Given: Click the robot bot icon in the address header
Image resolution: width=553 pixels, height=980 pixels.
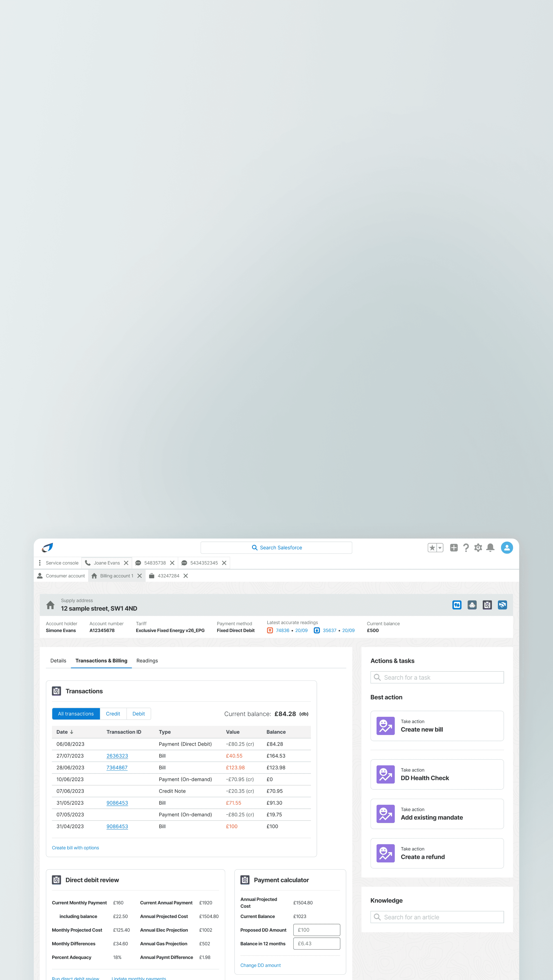Looking at the screenshot, I should 472,605.
